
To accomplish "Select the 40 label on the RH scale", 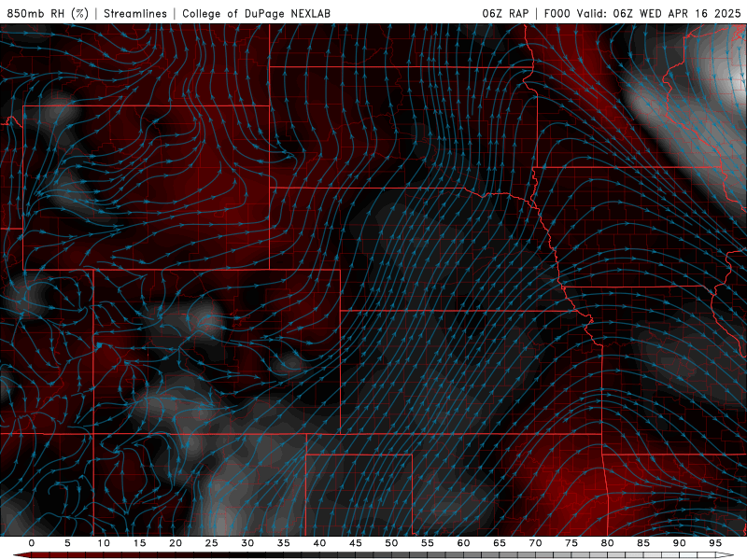I will point(319,543).
